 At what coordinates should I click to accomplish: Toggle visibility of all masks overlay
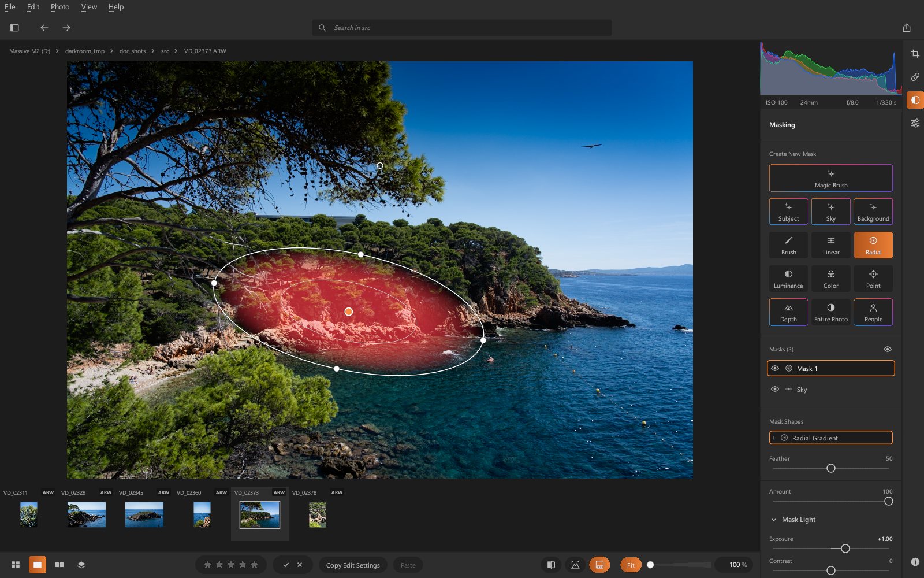[x=888, y=349]
